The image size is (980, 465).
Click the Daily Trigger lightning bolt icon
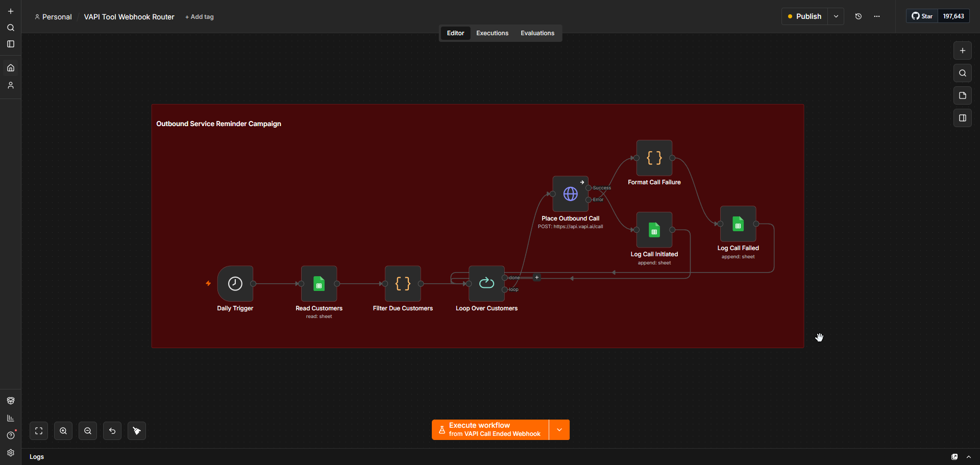click(x=208, y=283)
